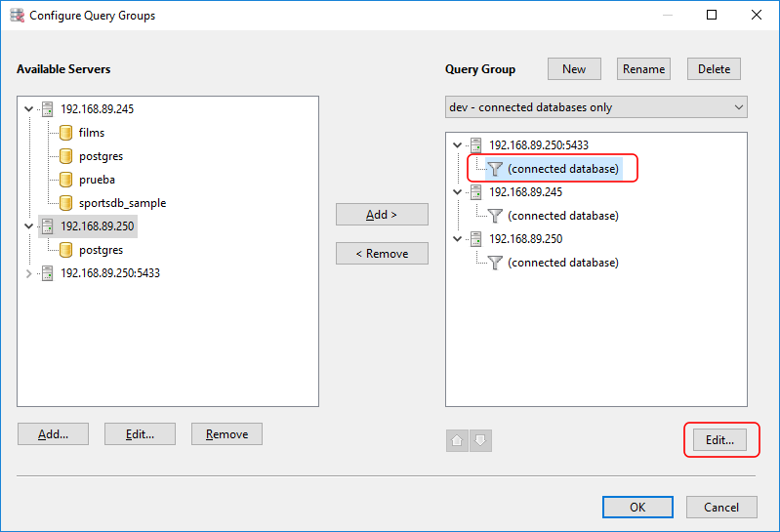Click the 192.168.89.245 server icon in Available Servers
The width and height of the screenshot is (780, 532).
tap(47, 109)
